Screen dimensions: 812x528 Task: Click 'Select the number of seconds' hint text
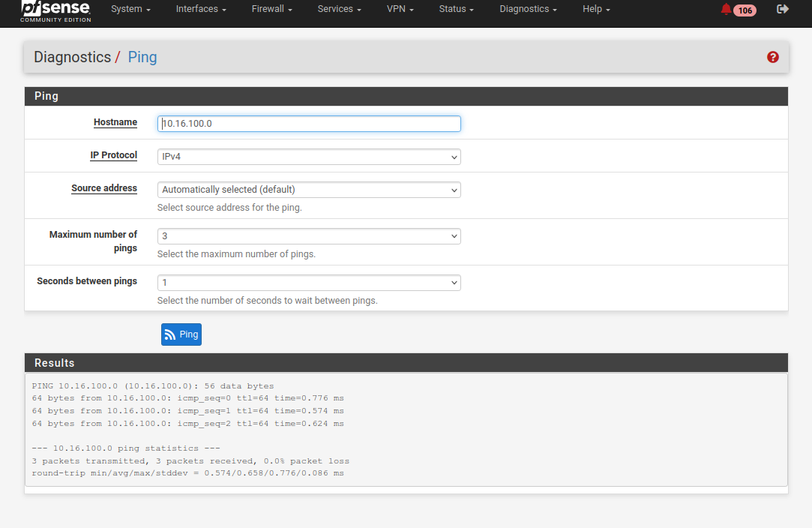click(x=268, y=301)
